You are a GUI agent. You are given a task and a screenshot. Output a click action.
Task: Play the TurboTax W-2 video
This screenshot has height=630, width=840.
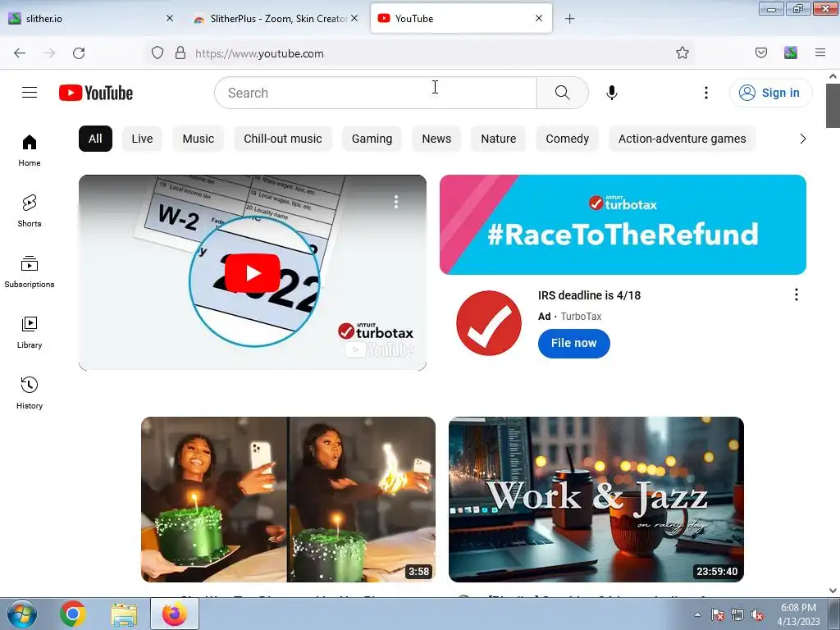click(x=253, y=272)
